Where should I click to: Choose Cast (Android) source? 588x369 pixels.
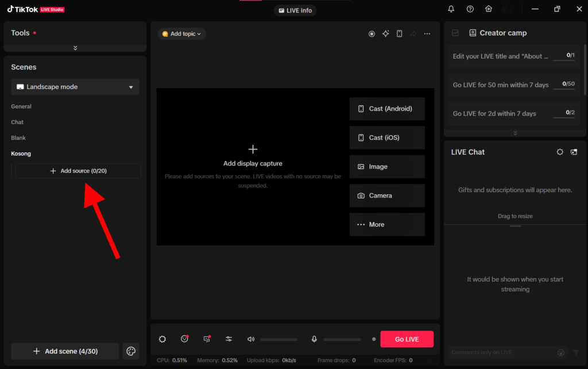(387, 109)
